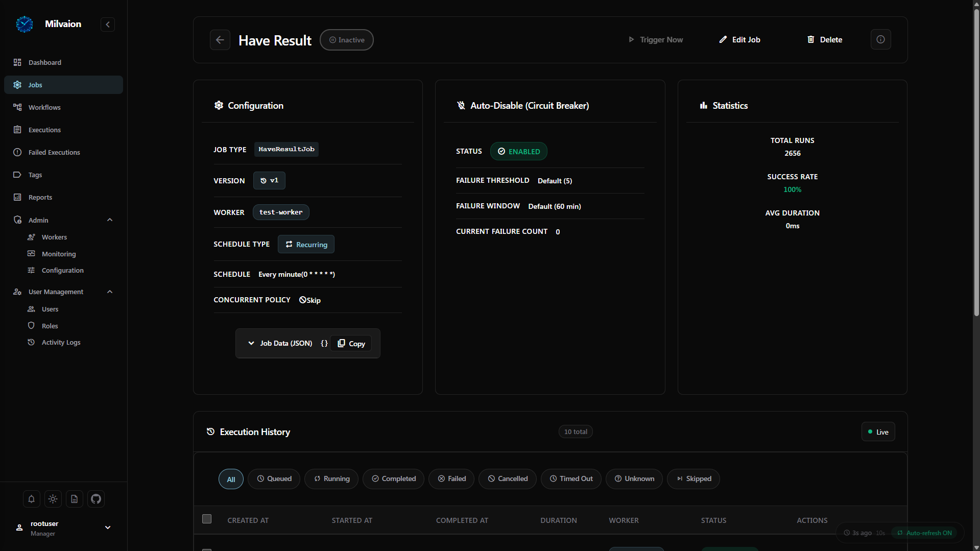Collapse sidebar with the chevron icon

tap(108, 25)
